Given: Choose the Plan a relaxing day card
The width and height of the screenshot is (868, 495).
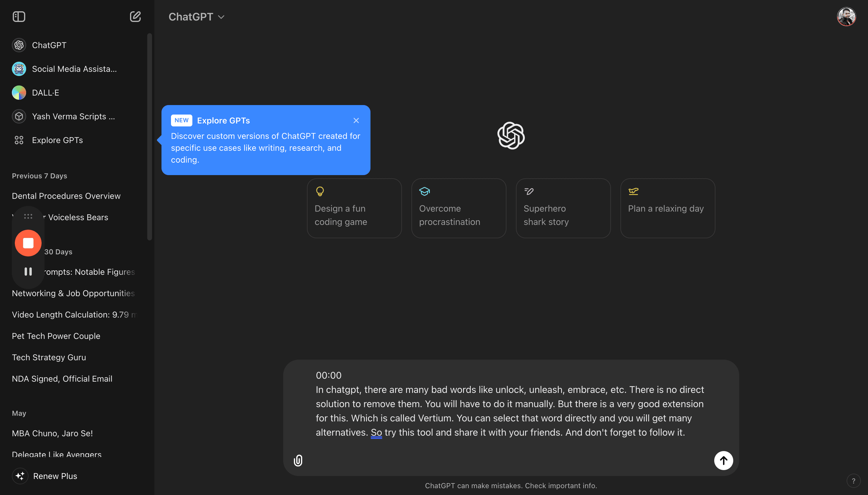Looking at the screenshot, I should tap(667, 208).
